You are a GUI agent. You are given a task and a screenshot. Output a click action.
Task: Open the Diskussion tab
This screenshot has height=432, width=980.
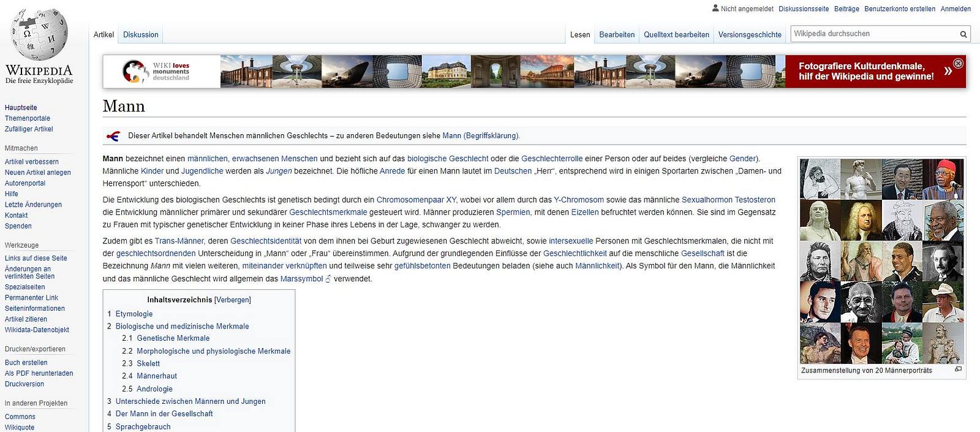140,35
